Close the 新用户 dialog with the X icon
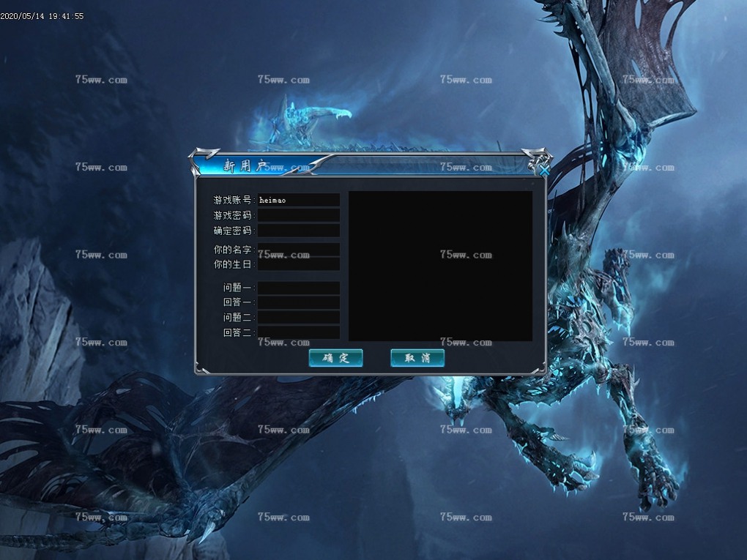 (x=544, y=170)
